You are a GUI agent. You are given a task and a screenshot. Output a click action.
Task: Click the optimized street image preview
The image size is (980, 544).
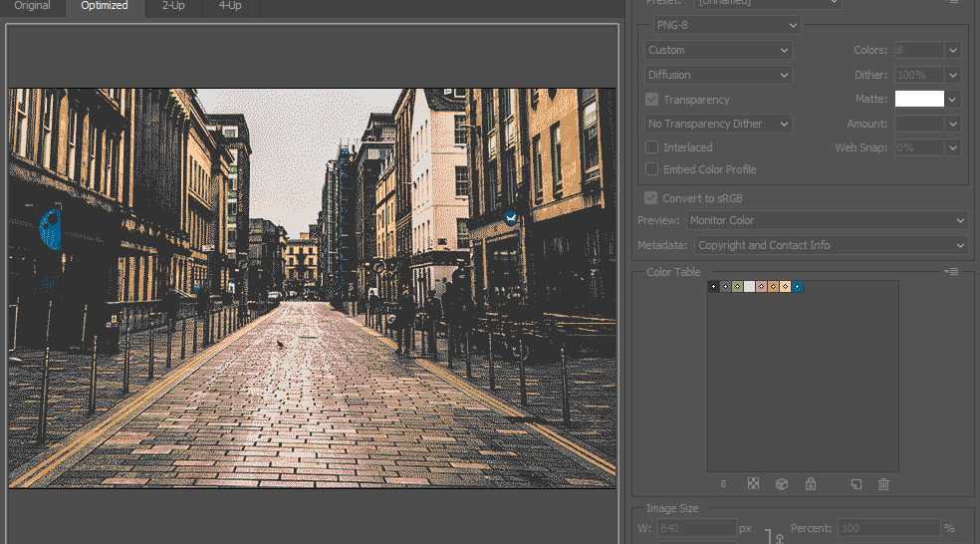point(312,288)
